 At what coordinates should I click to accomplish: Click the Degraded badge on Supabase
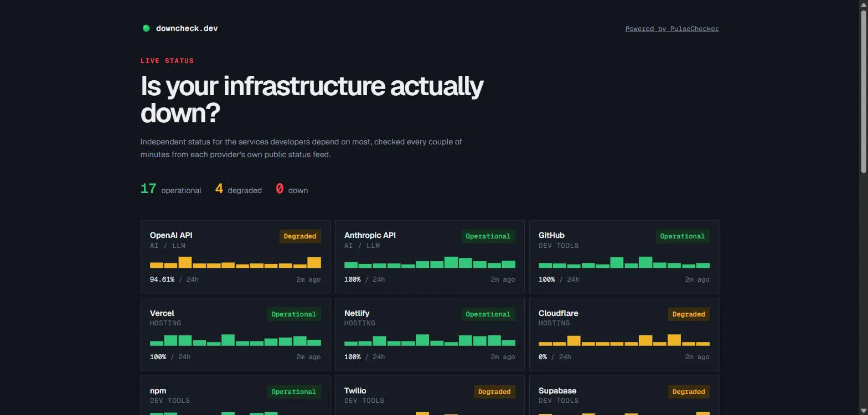[689, 392]
